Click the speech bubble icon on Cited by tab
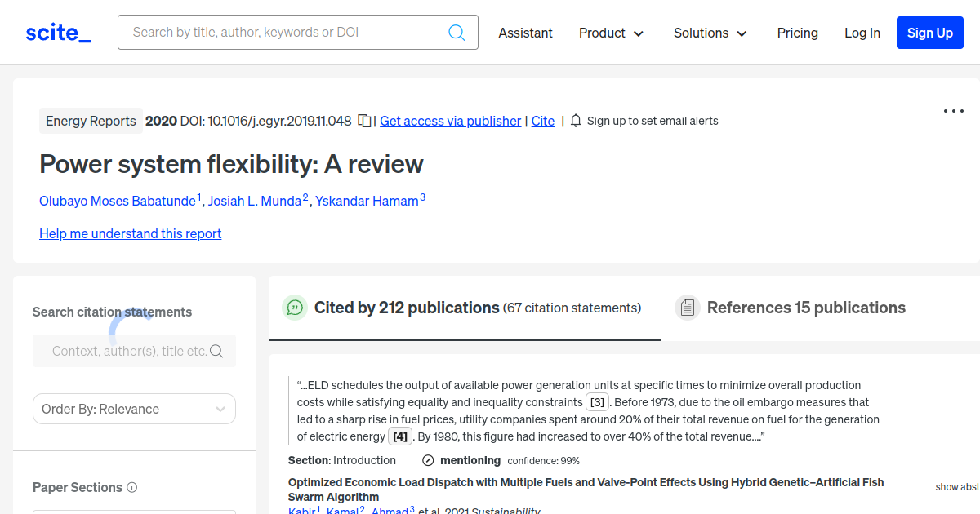Image resolution: width=980 pixels, height=514 pixels. [294, 308]
